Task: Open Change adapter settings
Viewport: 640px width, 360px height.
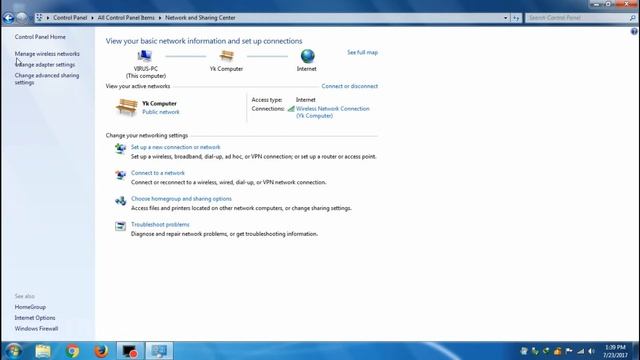Action: (45, 64)
